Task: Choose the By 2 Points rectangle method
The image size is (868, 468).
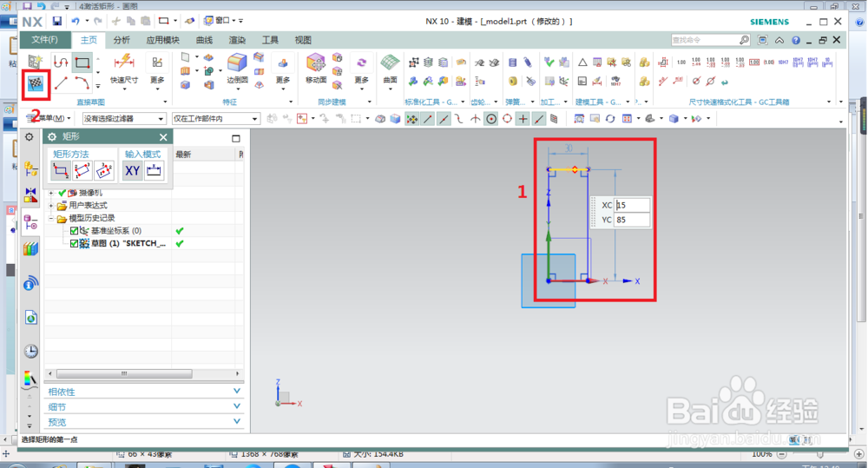Action: click(x=61, y=170)
